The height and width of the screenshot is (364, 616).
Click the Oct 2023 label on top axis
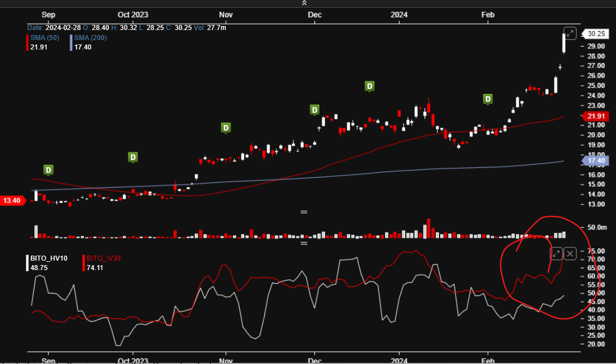click(x=133, y=14)
